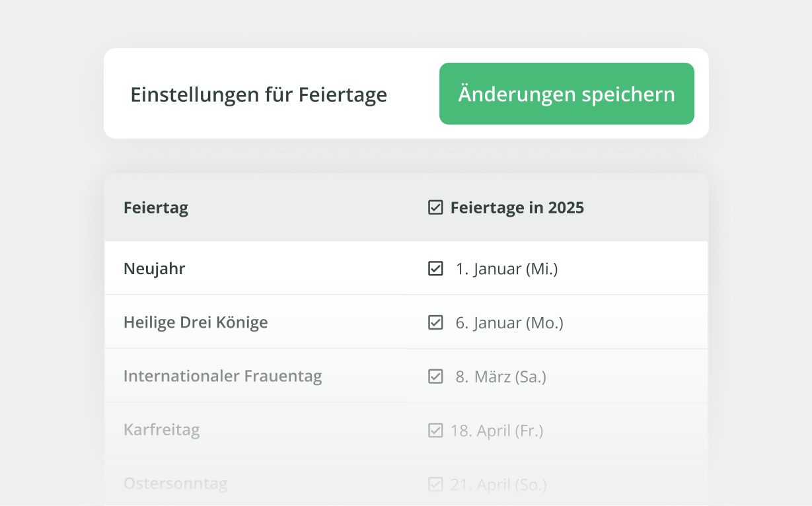
Task: Click the 8. März (Sa.) date
Action: click(501, 377)
